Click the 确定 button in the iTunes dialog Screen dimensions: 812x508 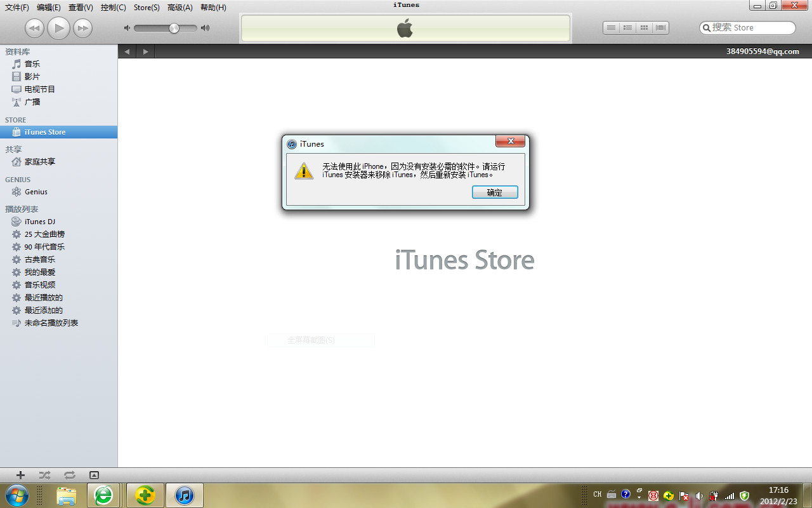click(495, 192)
